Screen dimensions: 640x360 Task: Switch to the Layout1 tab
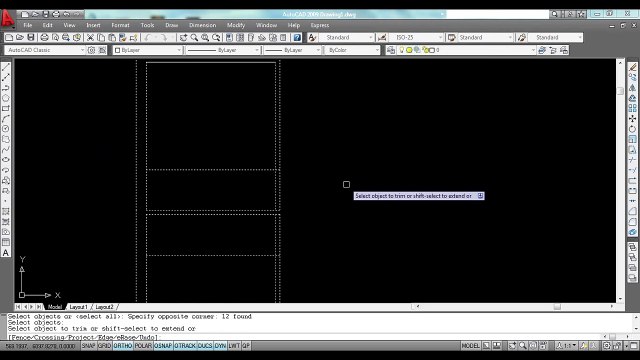coord(78,307)
